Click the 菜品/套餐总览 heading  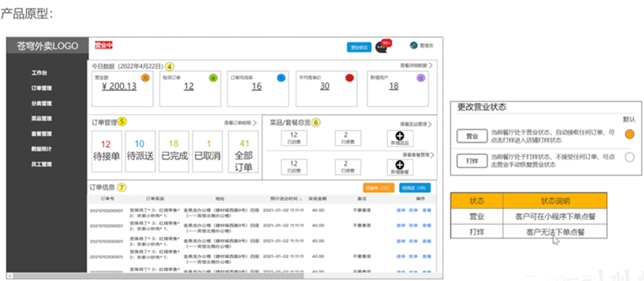coord(290,122)
